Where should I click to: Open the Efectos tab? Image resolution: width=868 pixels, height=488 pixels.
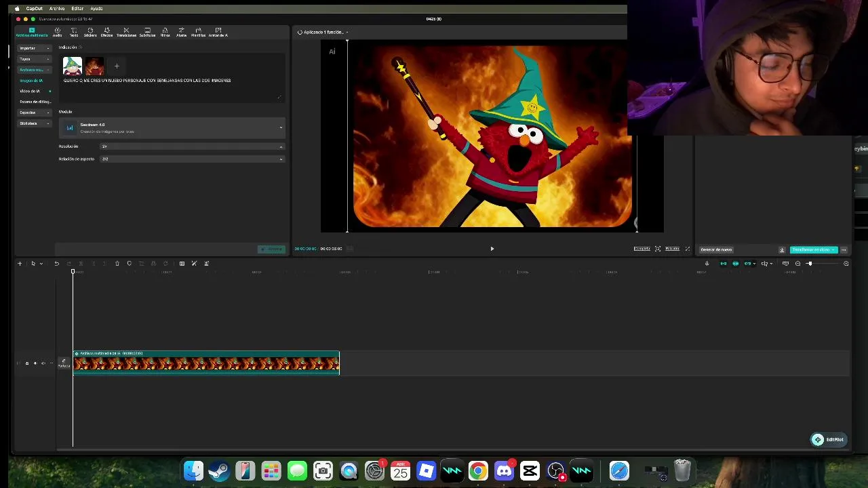point(106,32)
